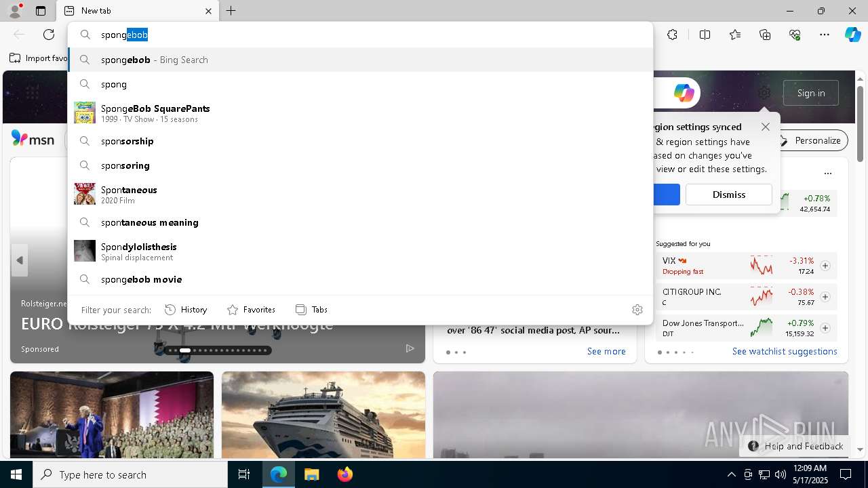Click See more news link

pos(606,351)
